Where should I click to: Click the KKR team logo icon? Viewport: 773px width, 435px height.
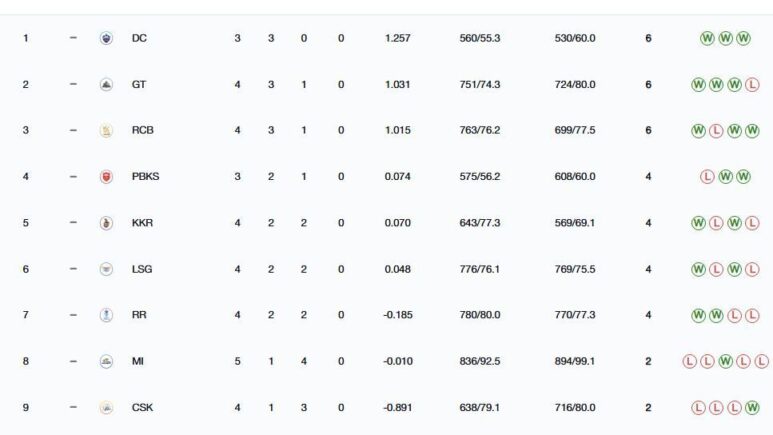pos(106,223)
